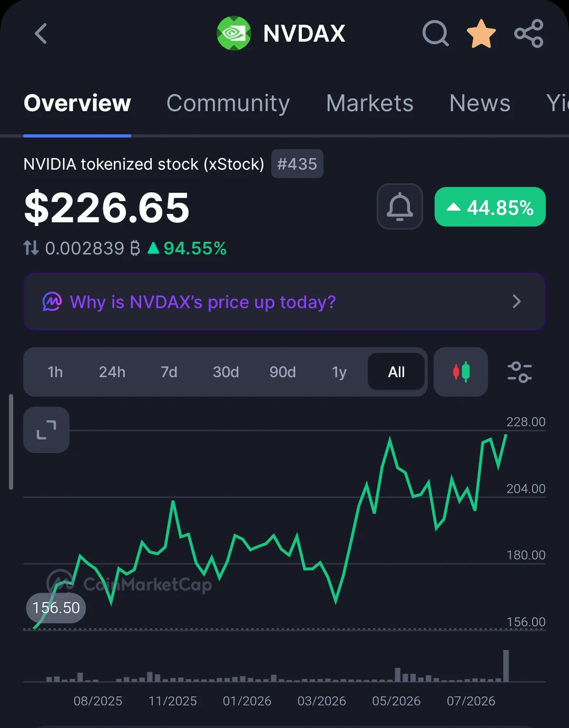Grab the vertical scrollbar on the left edge
This screenshot has width=569, height=728.
click(x=11, y=442)
